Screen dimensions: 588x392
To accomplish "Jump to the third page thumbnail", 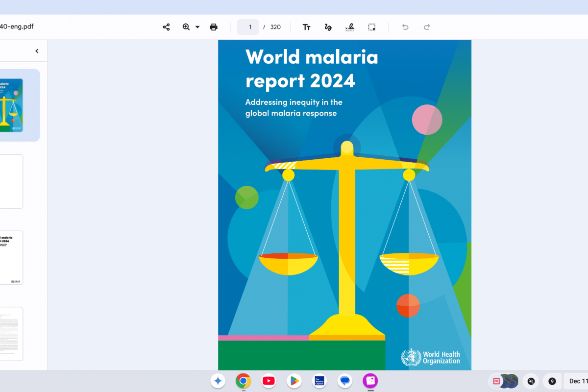I will point(11,257).
